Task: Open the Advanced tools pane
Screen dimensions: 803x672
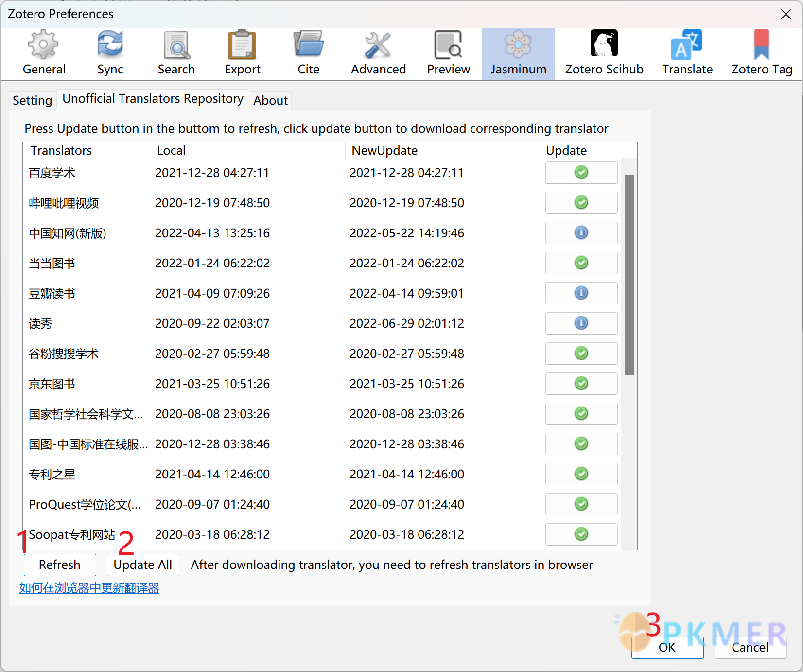Action: coord(379,53)
